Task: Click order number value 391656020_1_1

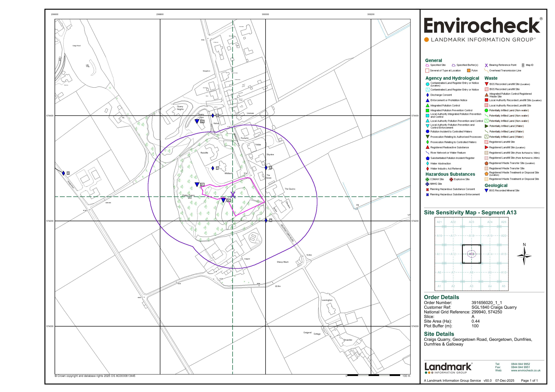Action: pos(487,303)
